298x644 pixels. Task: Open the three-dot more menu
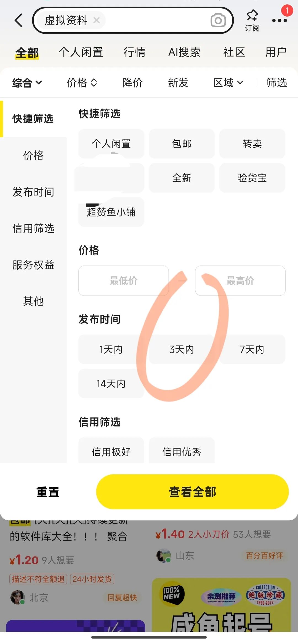pyautogui.click(x=279, y=20)
